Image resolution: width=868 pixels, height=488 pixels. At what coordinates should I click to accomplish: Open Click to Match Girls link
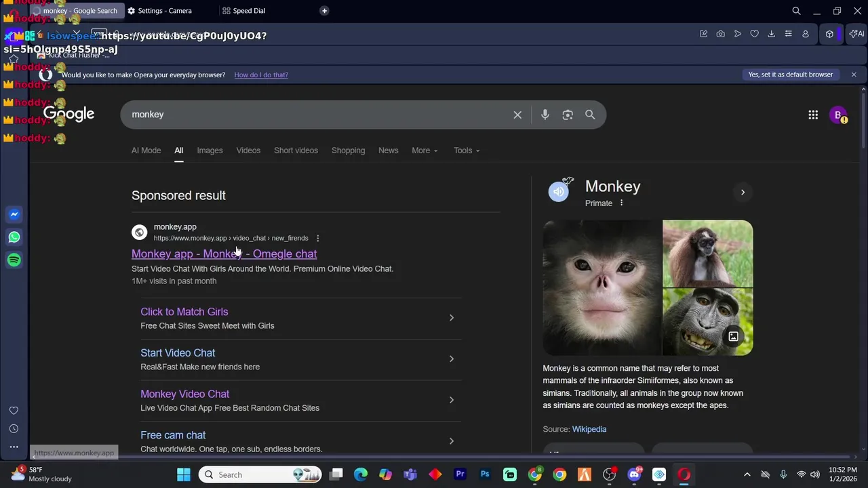(184, 312)
